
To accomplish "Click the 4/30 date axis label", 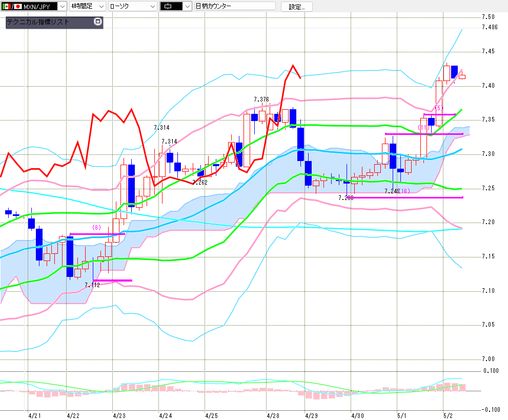I will 357,415.
